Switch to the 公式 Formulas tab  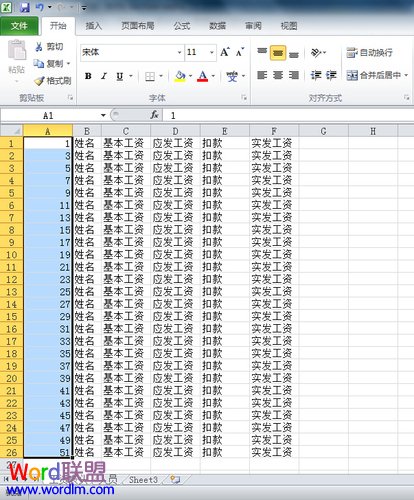click(182, 26)
